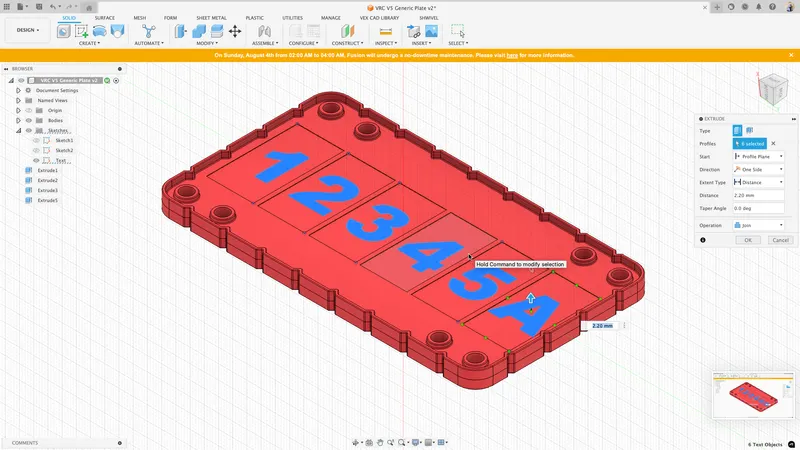
Task: Open the Surface tab
Action: (x=104, y=17)
